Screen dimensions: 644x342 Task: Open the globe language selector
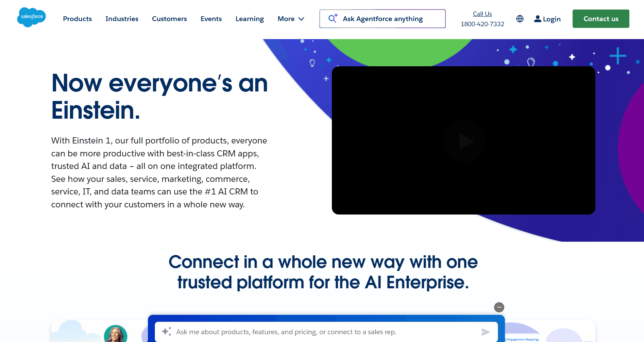[x=520, y=19]
